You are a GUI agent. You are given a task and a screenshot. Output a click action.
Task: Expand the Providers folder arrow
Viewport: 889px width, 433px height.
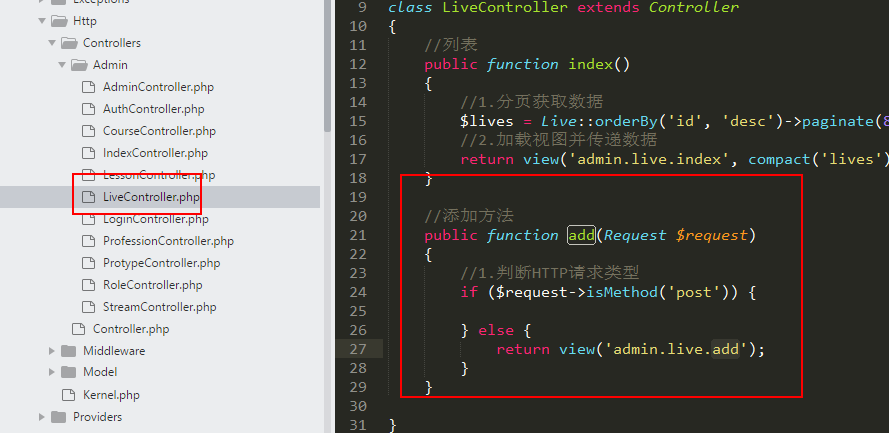point(41,417)
